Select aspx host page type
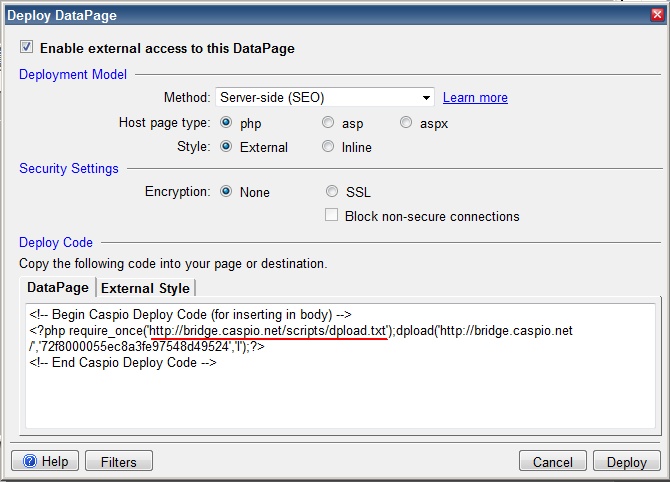The height and width of the screenshot is (482, 670). click(x=406, y=123)
